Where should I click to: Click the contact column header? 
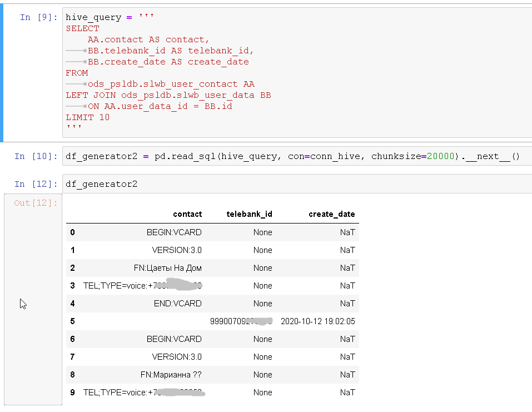(189, 214)
